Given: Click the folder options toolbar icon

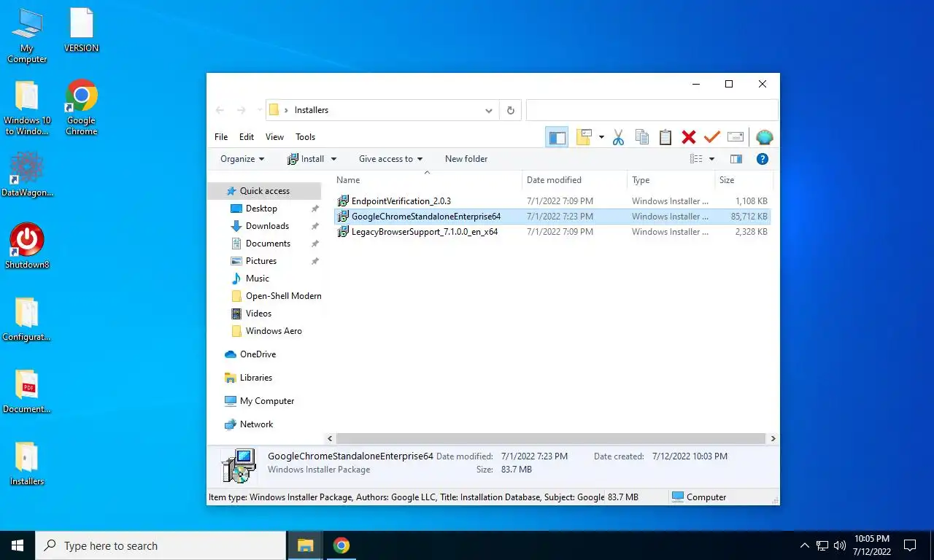Looking at the screenshot, I should pos(584,137).
